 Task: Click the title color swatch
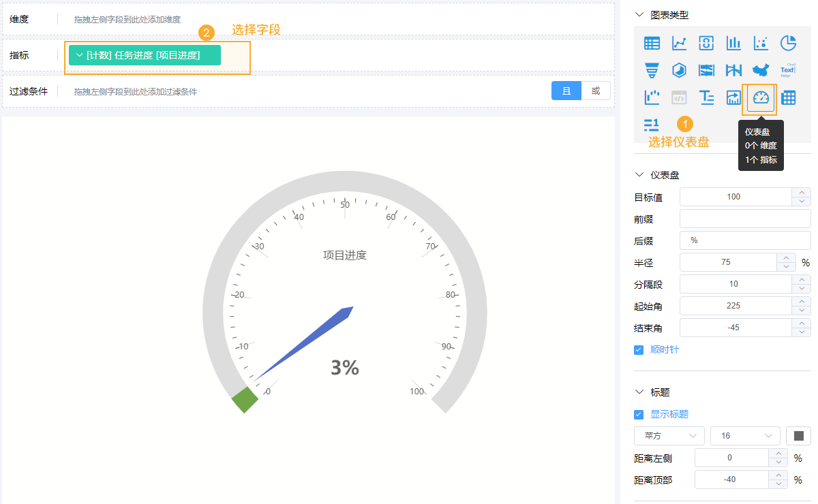798,435
